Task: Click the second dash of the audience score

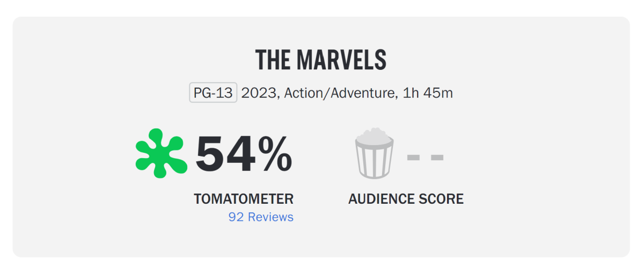Action: [x=437, y=158]
